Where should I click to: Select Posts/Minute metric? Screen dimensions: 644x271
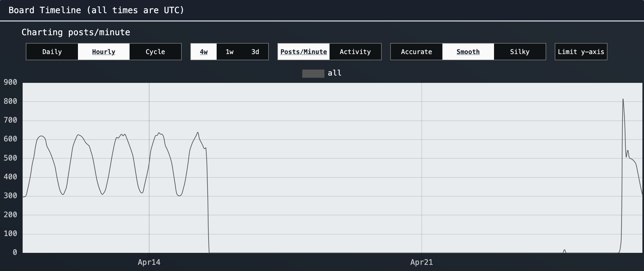coord(304,52)
